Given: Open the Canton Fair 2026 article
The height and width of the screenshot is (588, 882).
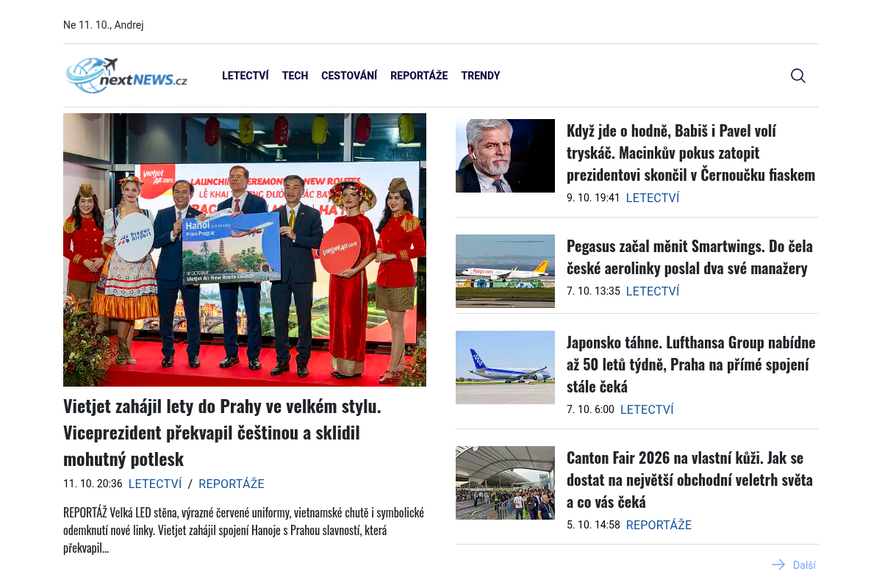Looking at the screenshot, I should (x=689, y=479).
